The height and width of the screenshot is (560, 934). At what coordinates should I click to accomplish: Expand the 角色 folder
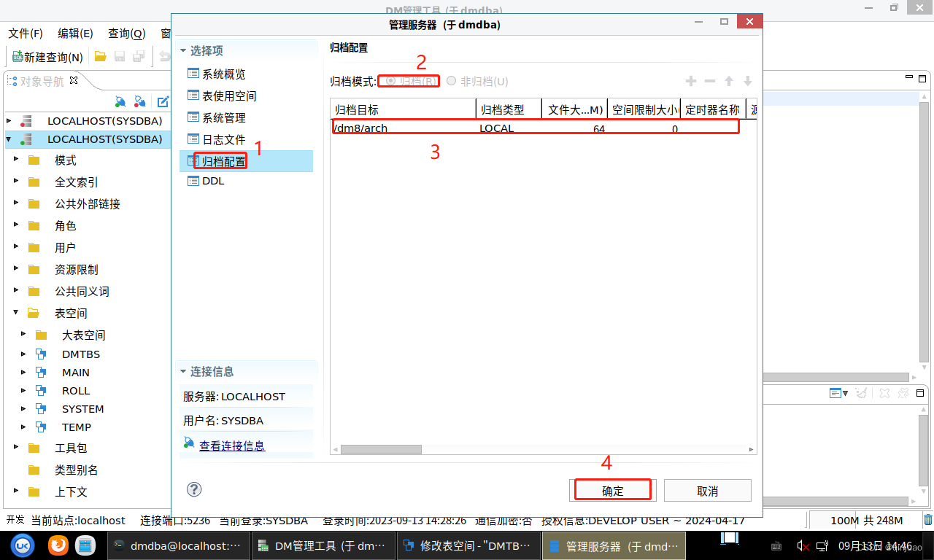[16, 225]
